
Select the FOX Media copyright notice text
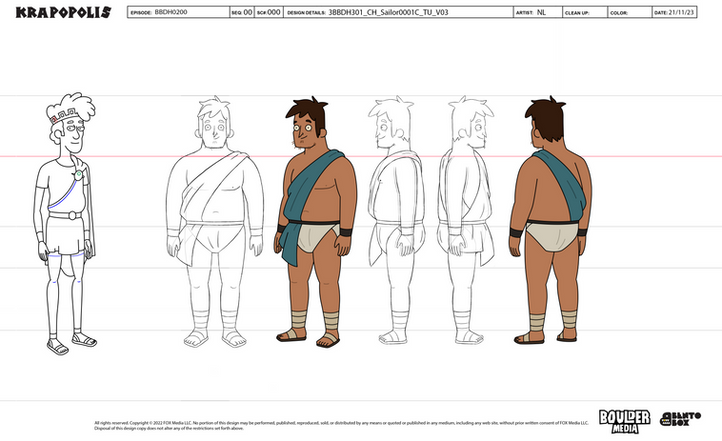point(341,425)
